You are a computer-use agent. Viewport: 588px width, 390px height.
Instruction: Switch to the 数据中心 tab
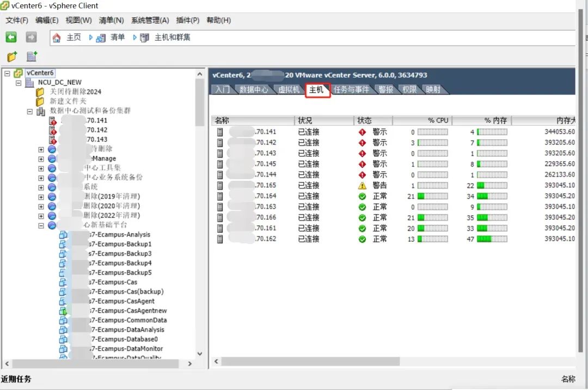[x=254, y=90]
